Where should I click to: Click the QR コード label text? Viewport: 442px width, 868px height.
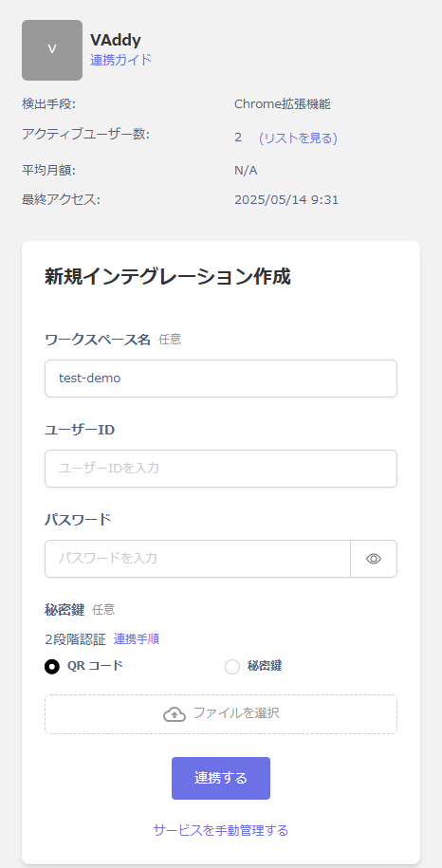click(x=95, y=665)
